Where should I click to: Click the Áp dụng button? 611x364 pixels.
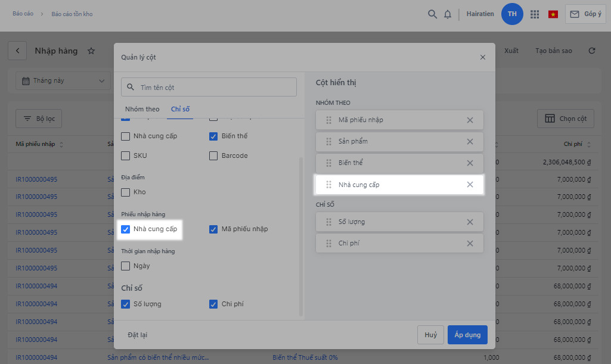coord(467,335)
